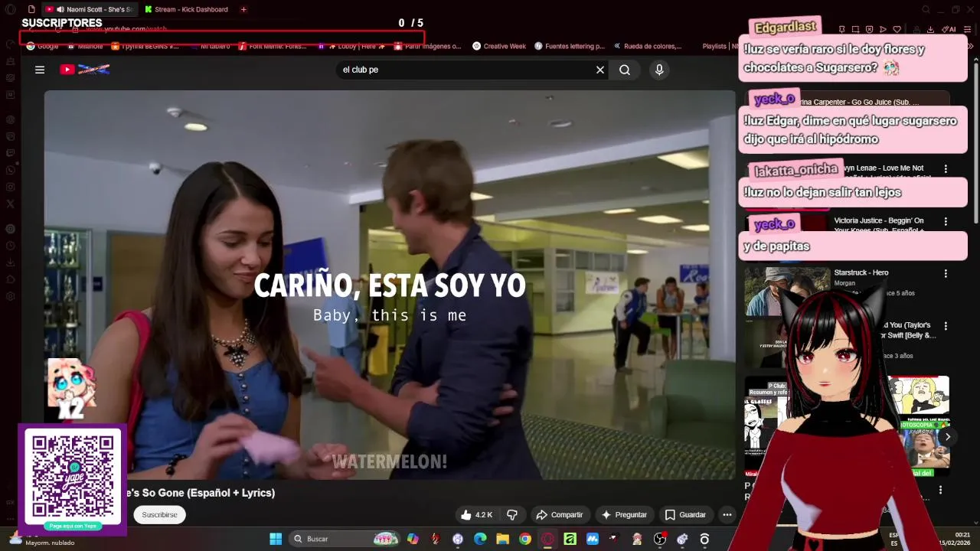Image resolution: width=980 pixels, height=551 pixels.
Task: Open Google Chrome from the taskbar
Action: 524,539
